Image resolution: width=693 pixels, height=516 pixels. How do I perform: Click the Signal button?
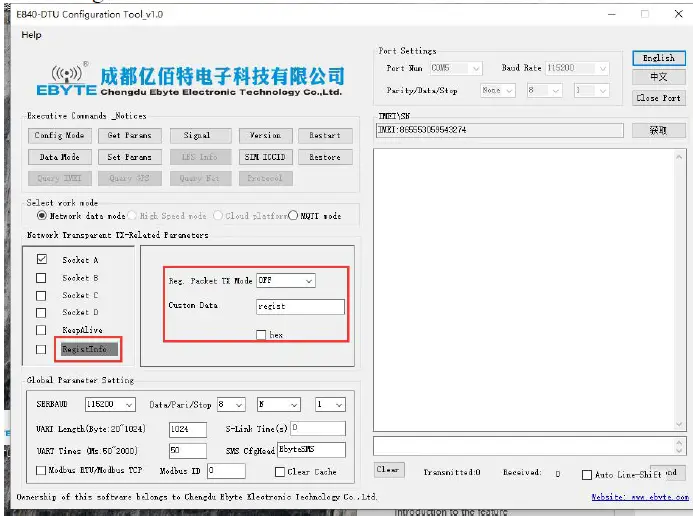click(200, 136)
